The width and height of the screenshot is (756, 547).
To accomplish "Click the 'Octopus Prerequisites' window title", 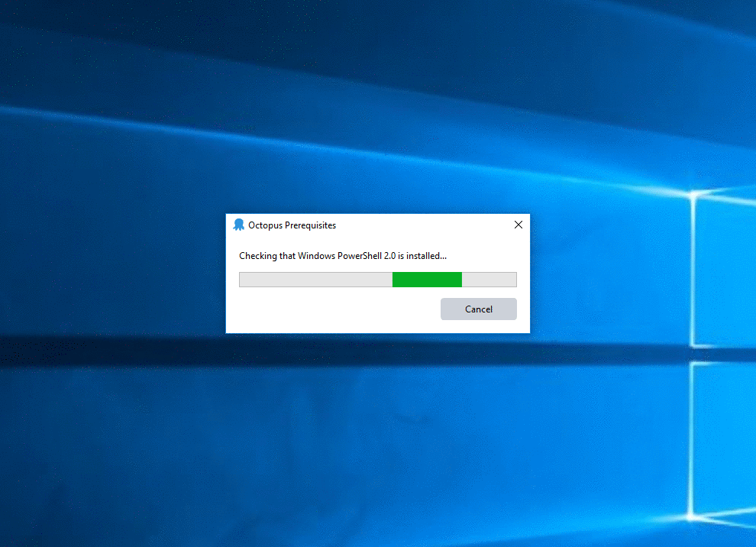I will pyautogui.click(x=292, y=225).
